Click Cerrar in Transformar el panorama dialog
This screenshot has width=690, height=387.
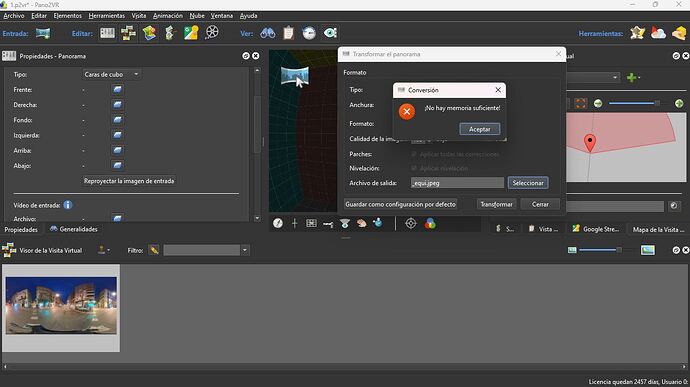(x=540, y=204)
